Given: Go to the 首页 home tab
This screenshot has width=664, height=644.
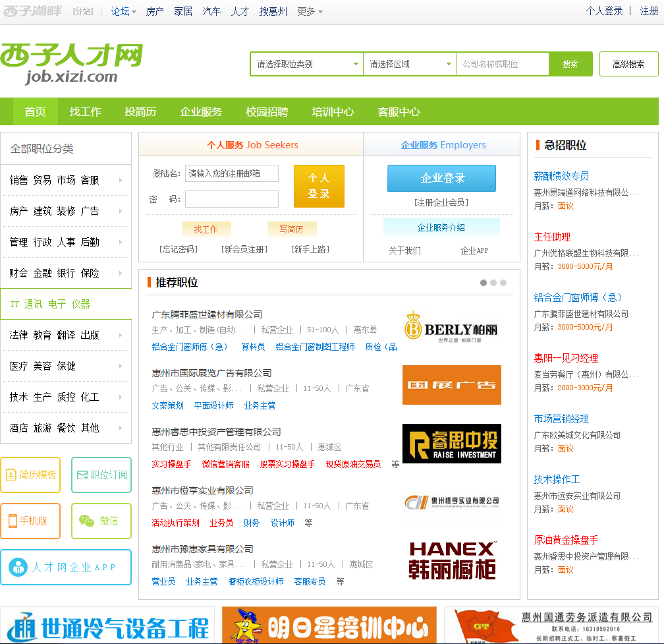Looking at the screenshot, I should pos(35,111).
